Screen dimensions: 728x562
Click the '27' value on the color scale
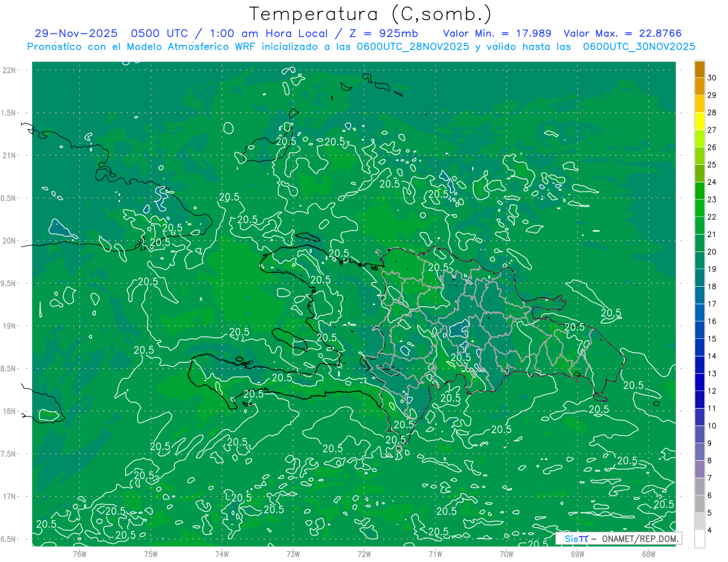coord(712,130)
